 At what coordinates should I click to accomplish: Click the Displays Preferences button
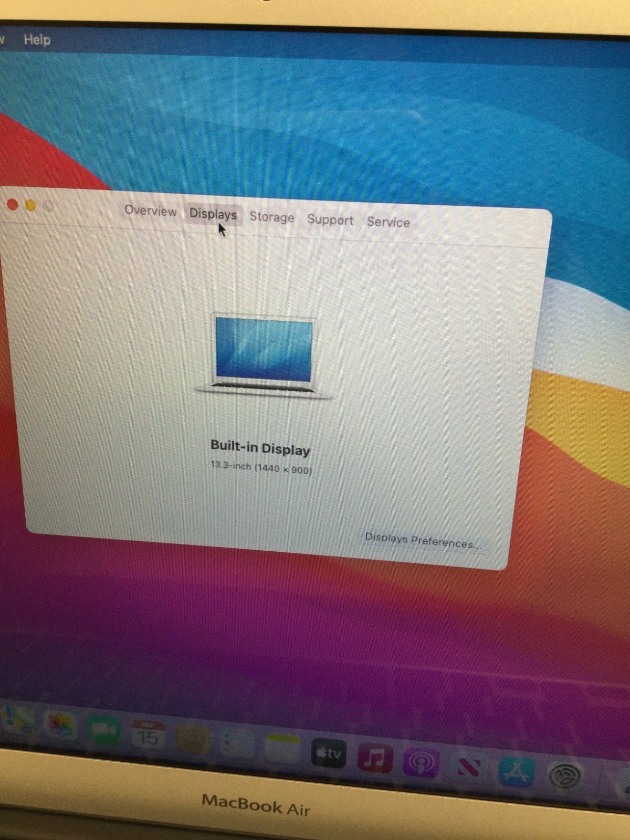[423, 541]
